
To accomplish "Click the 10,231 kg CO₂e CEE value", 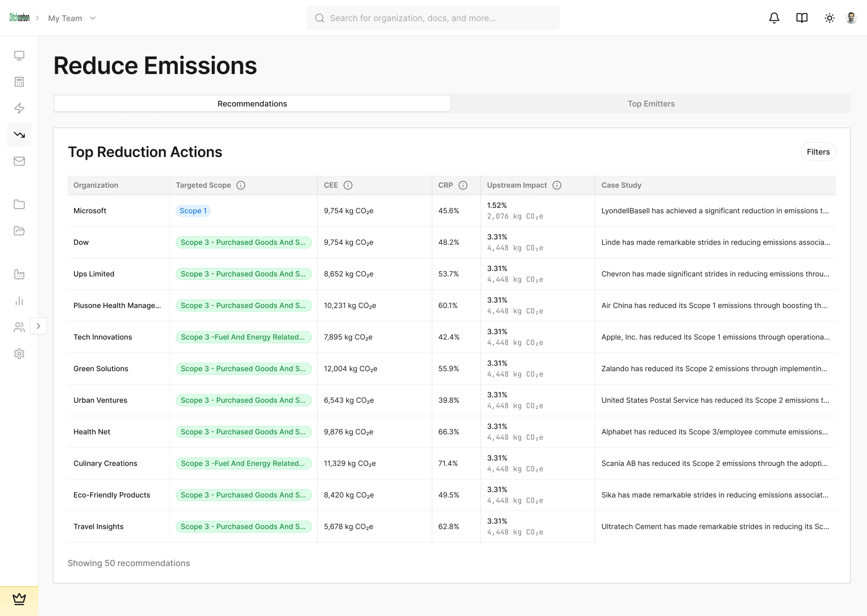I will pos(350,306).
